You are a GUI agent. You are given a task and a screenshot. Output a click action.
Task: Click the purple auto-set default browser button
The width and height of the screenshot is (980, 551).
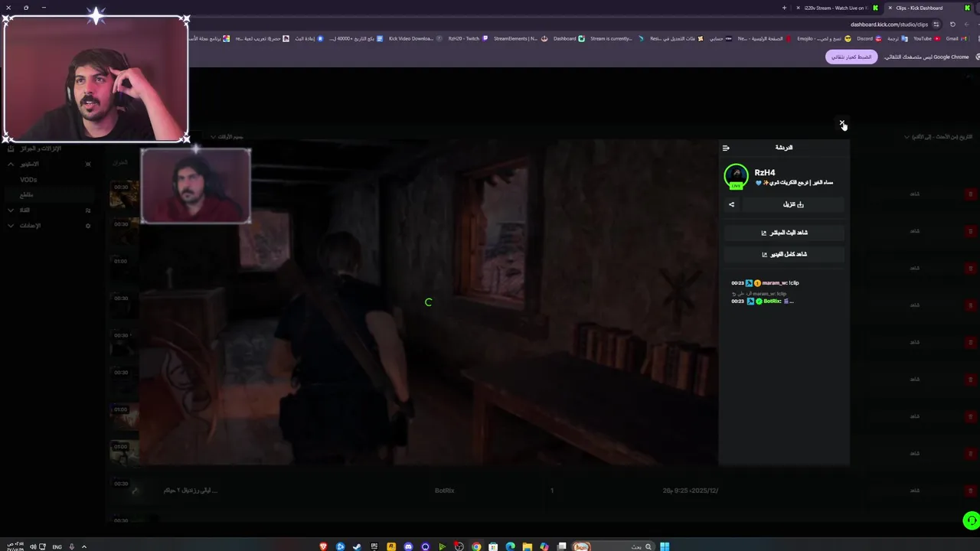(x=851, y=57)
